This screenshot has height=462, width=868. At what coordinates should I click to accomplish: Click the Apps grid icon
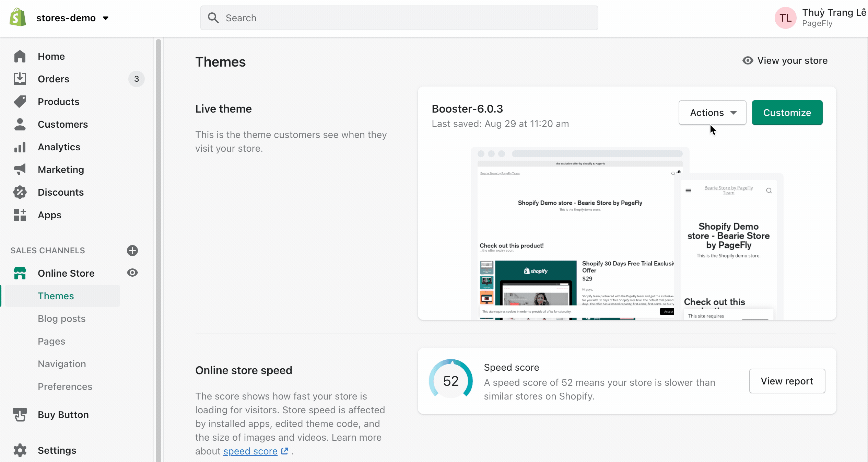[20, 215]
